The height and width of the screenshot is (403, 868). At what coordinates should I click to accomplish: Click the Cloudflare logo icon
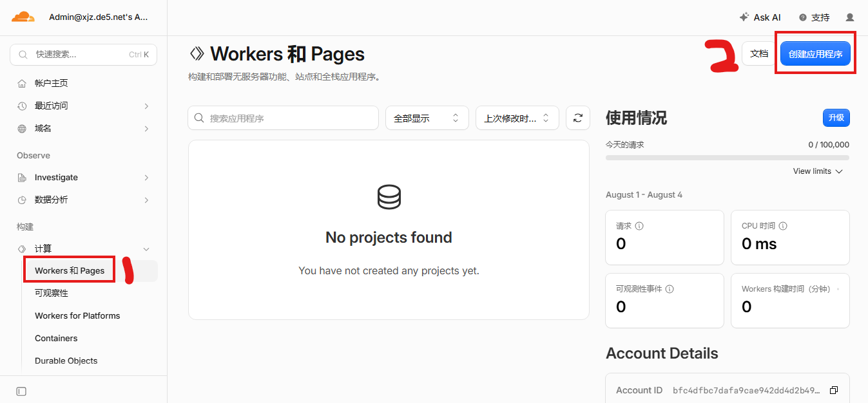23,17
